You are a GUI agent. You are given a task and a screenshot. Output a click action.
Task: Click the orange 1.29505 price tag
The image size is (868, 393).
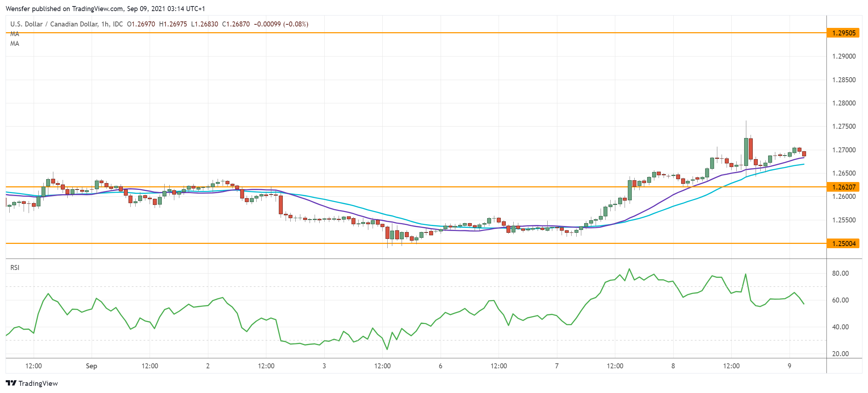[x=843, y=33]
